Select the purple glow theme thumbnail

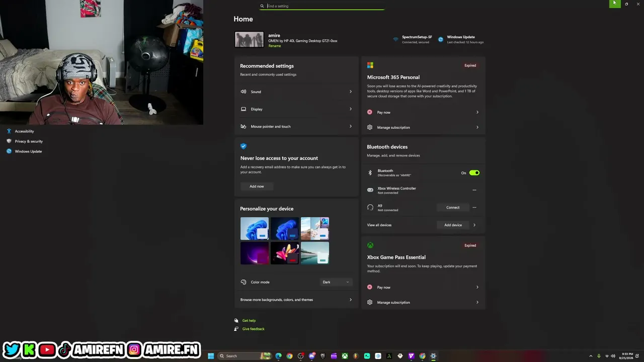pyautogui.click(x=255, y=253)
